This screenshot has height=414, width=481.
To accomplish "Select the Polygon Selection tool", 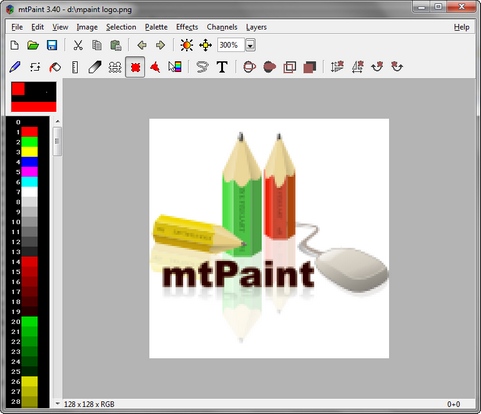I will 155,67.
